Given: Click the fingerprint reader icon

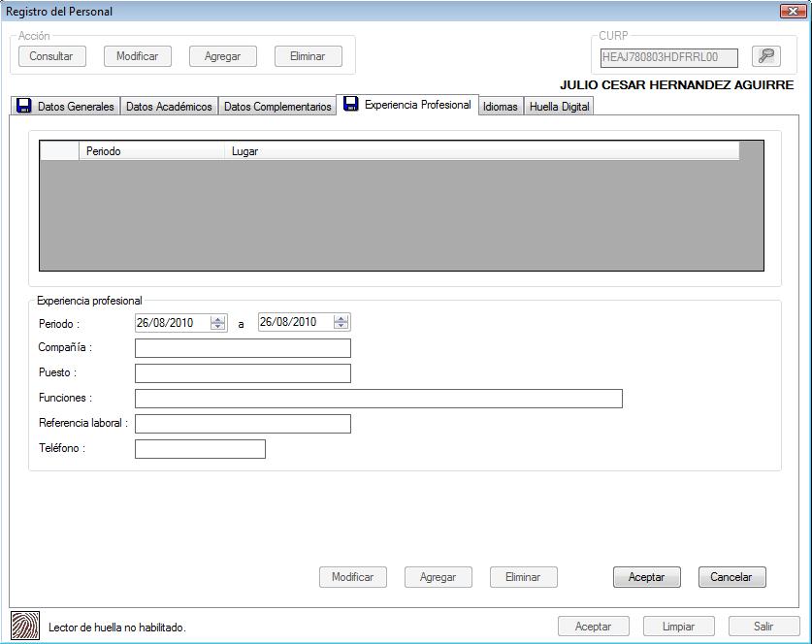Looking at the screenshot, I should click(24, 626).
